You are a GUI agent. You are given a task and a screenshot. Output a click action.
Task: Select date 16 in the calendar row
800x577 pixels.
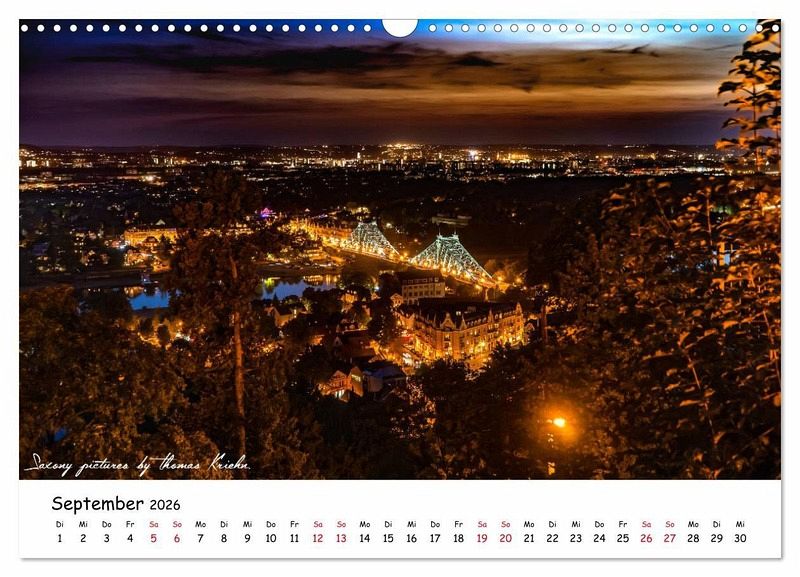click(x=412, y=538)
